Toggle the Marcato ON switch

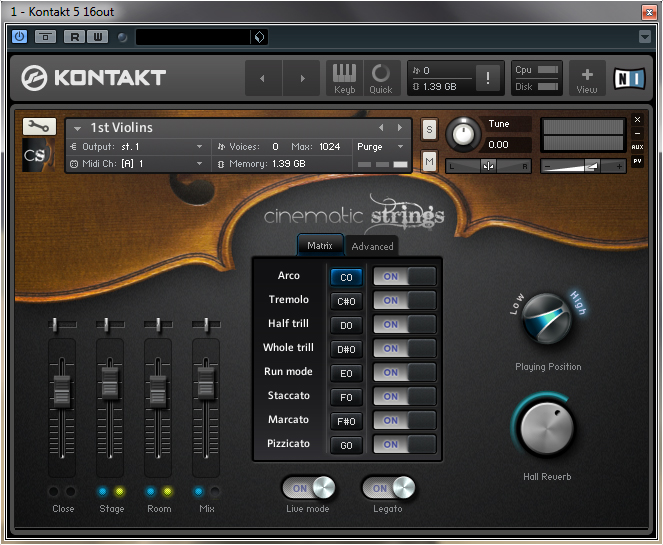click(x=405, y=421)
